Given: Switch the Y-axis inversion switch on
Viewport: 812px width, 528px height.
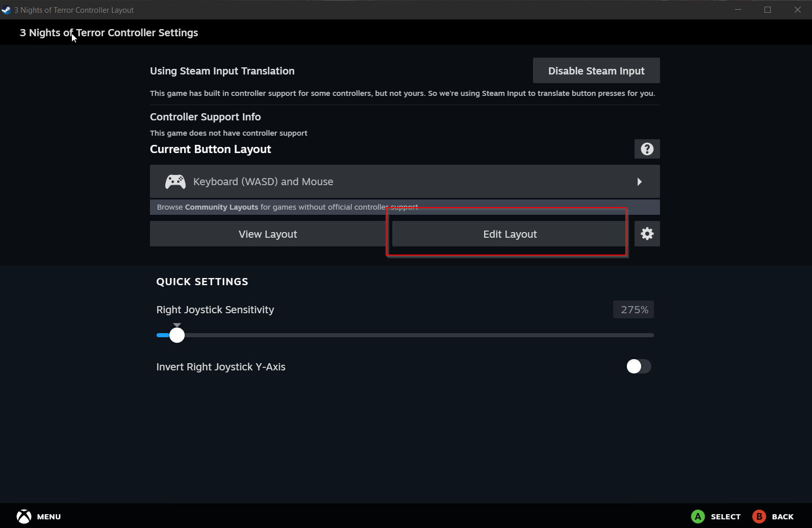Looking at the screenshot, I should click(638, 366).
